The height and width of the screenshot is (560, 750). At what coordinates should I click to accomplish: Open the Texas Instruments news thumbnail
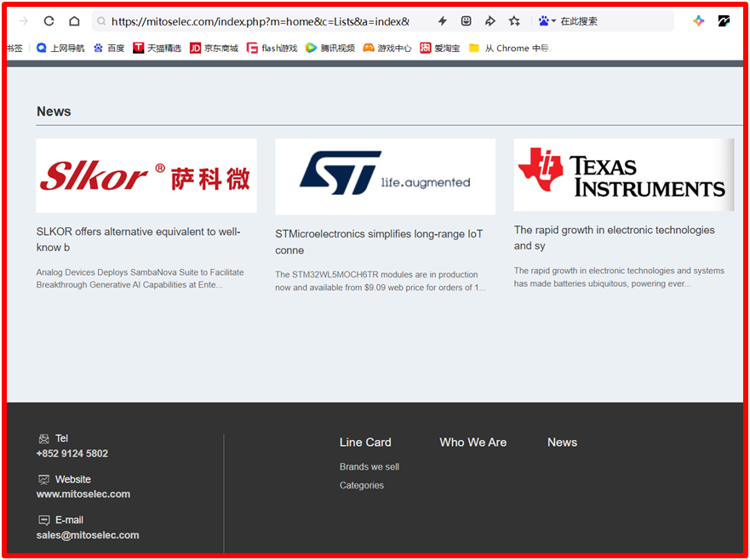click(623, 175)
